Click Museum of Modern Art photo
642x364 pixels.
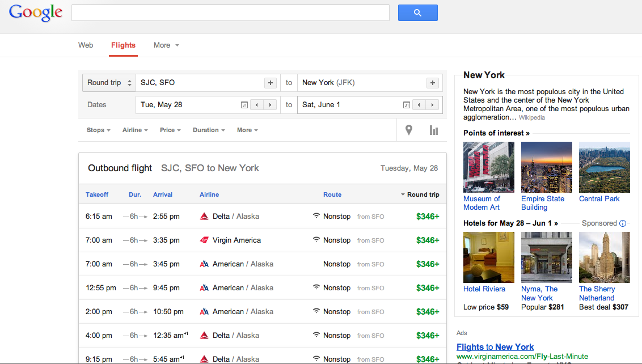pyautogui.click(x=489, y=167)
